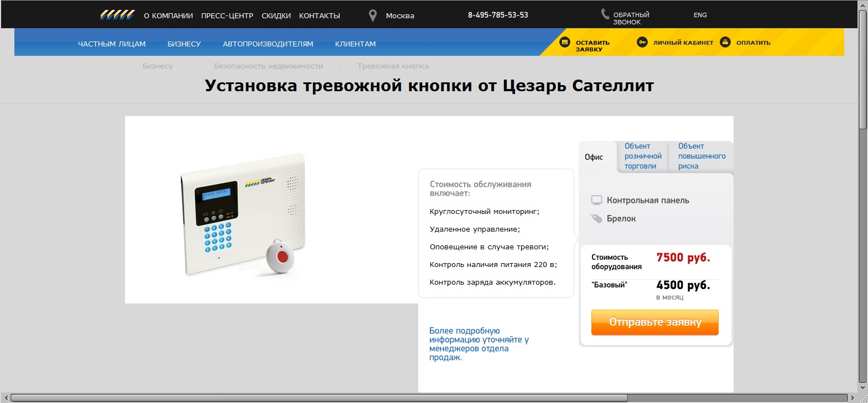Click the alarm panel product image

243,214
